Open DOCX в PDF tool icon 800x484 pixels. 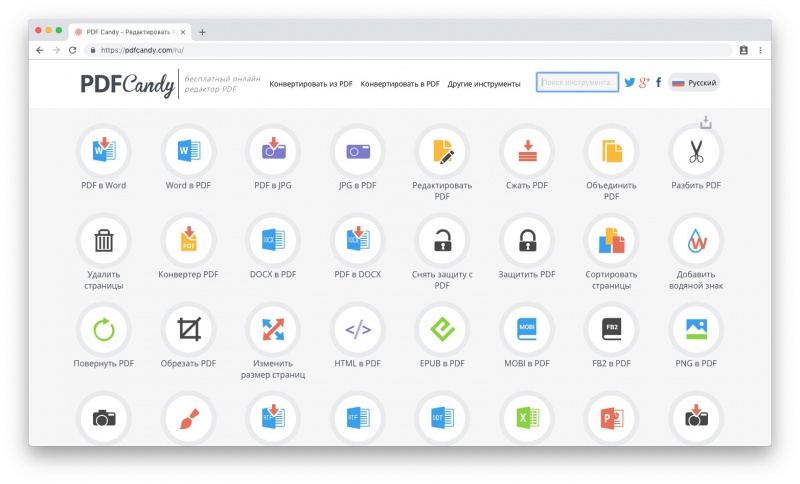coord(273,240)
